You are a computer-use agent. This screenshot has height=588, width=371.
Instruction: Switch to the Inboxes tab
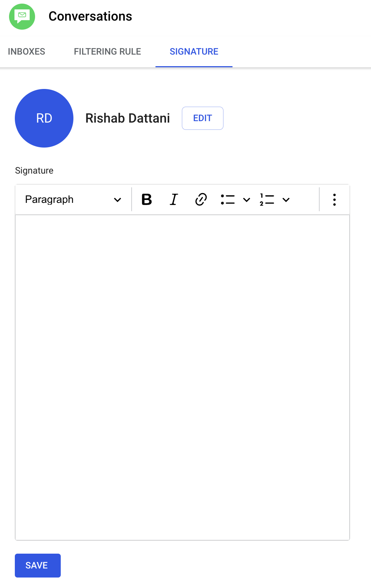coord(26,52)
